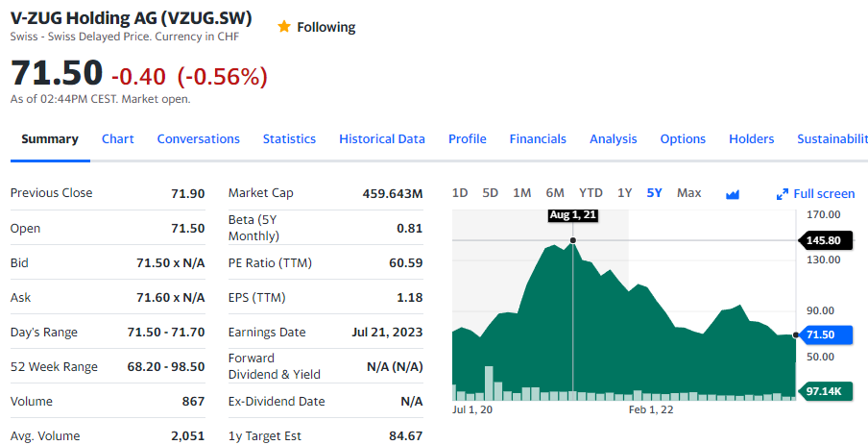Select the 1D chart range
This screenshot has height=445, width=868.
(x=460, y=193)
